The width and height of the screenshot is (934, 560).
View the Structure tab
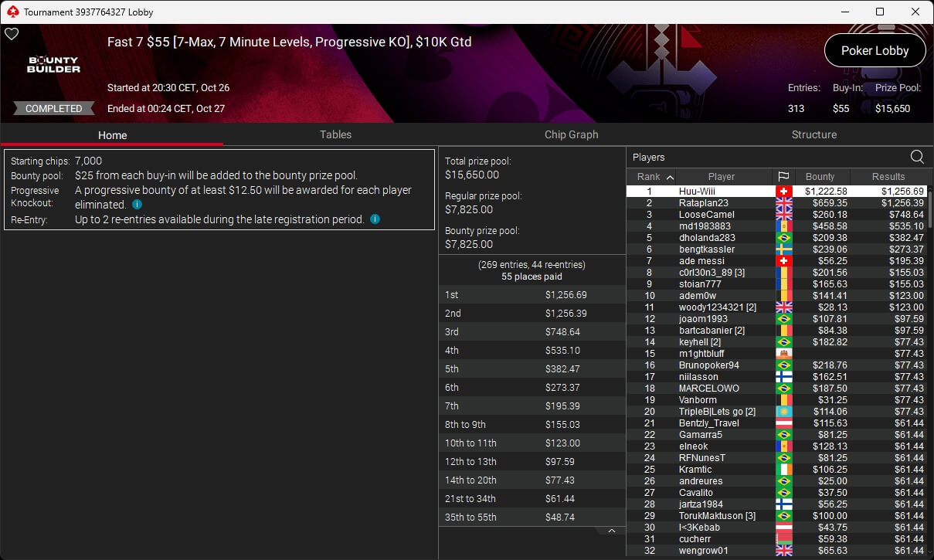[x=814, y=134]
